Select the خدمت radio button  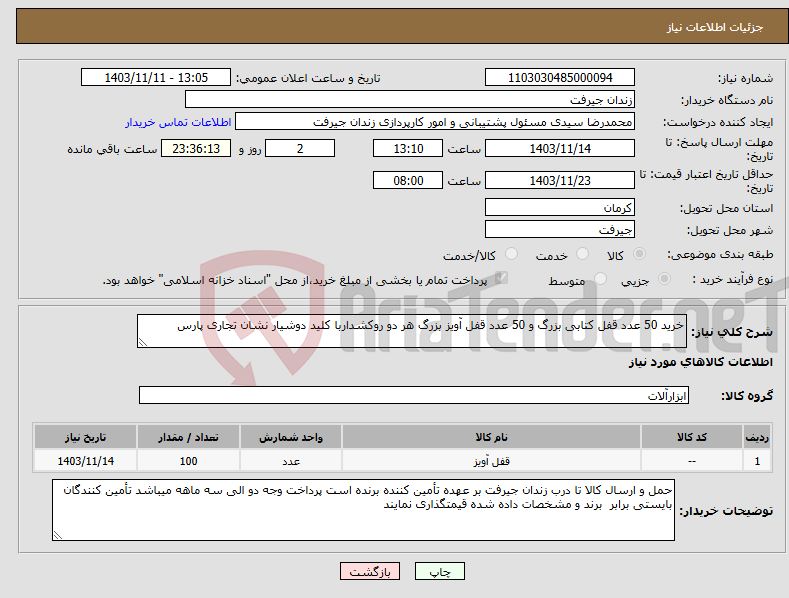582,254
